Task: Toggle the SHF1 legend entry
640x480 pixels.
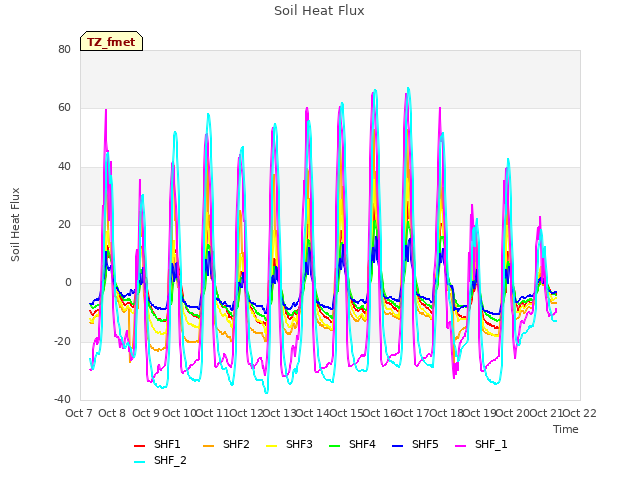Action: tap(157, 444)
